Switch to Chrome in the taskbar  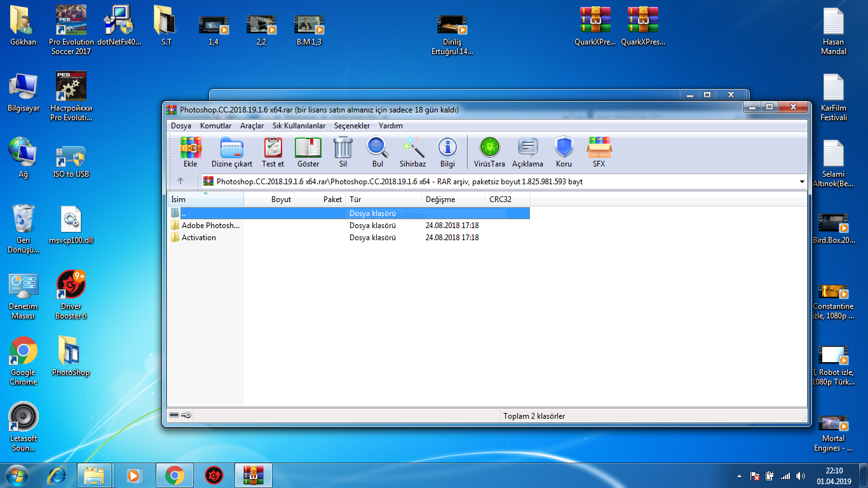click(174, 475)
